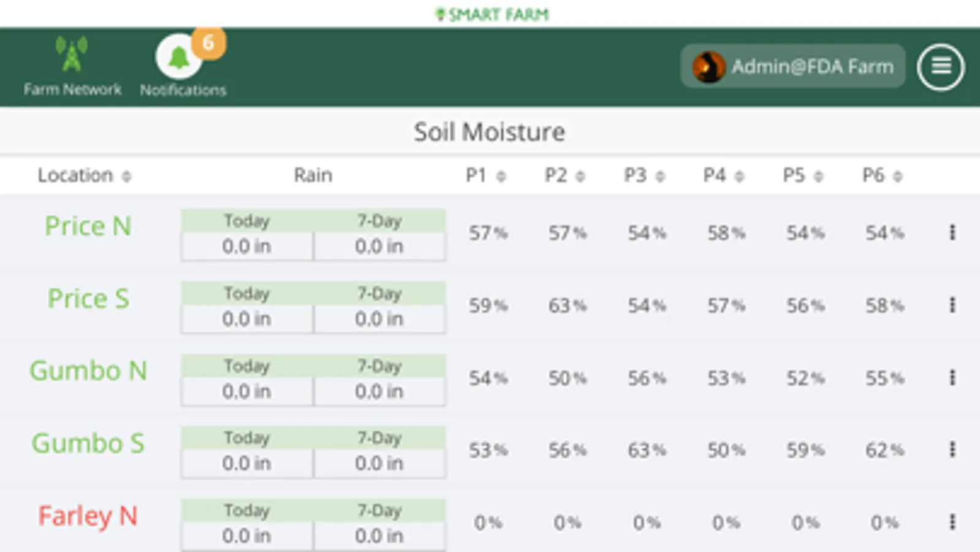This screenshot has width=980, height=552.
Task: Click the Admin profile avatar picture
Action: tap(708, 67)
